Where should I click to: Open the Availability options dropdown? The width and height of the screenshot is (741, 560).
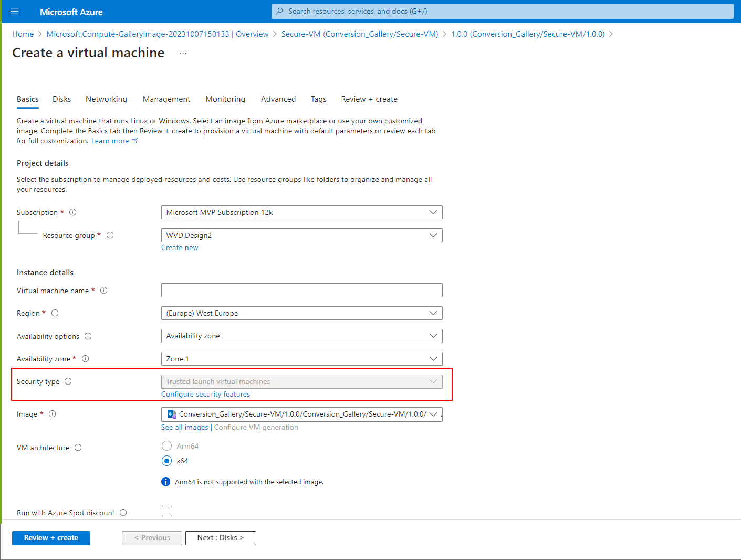pyautogui.click(x=302, y=336)
